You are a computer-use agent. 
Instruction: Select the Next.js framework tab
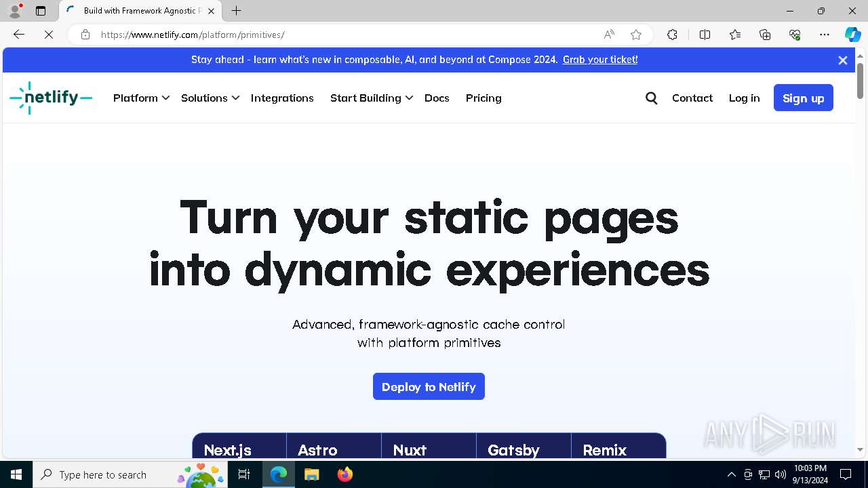coord(239,447)
